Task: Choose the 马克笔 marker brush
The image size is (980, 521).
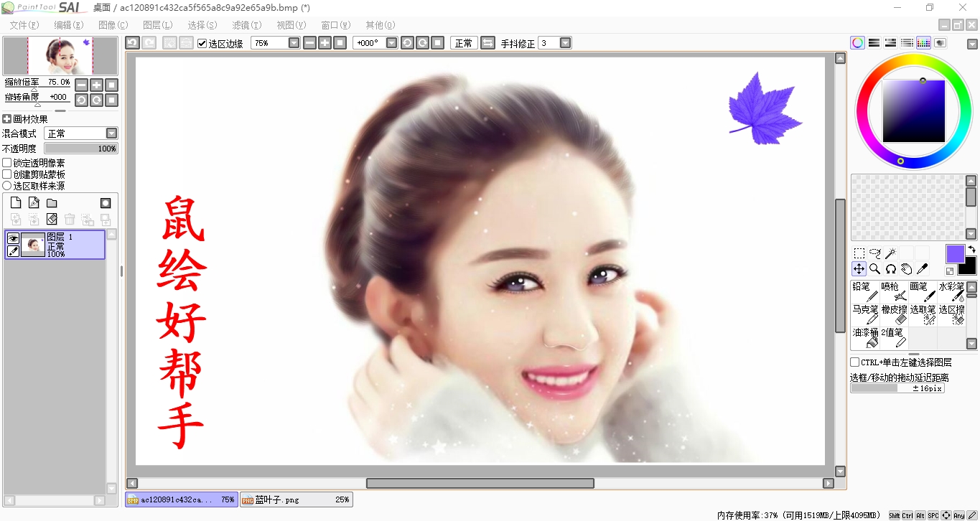Action: click(865, 314)
